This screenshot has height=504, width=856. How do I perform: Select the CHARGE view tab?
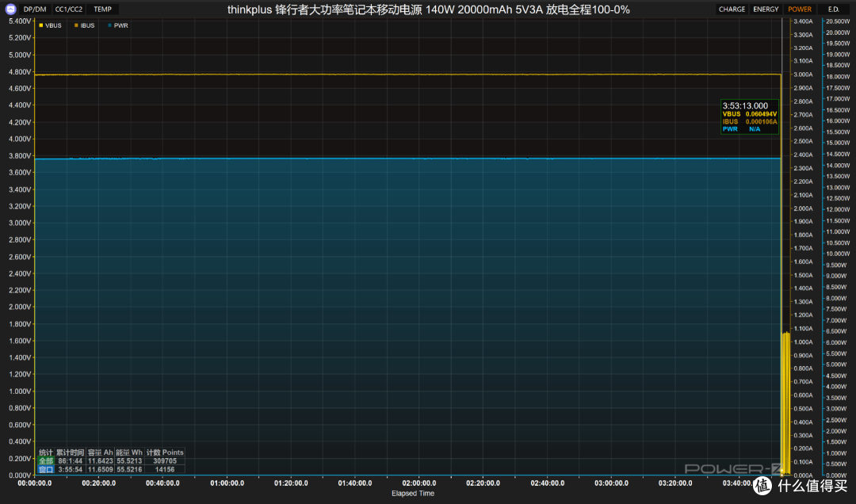(x=732, y=10)
